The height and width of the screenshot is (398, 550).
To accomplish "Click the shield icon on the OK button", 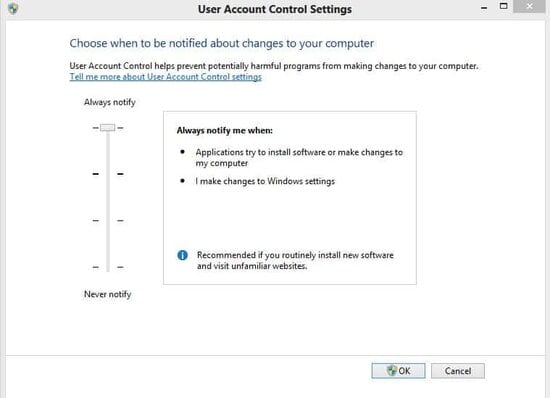I will (x=391, y=370).
